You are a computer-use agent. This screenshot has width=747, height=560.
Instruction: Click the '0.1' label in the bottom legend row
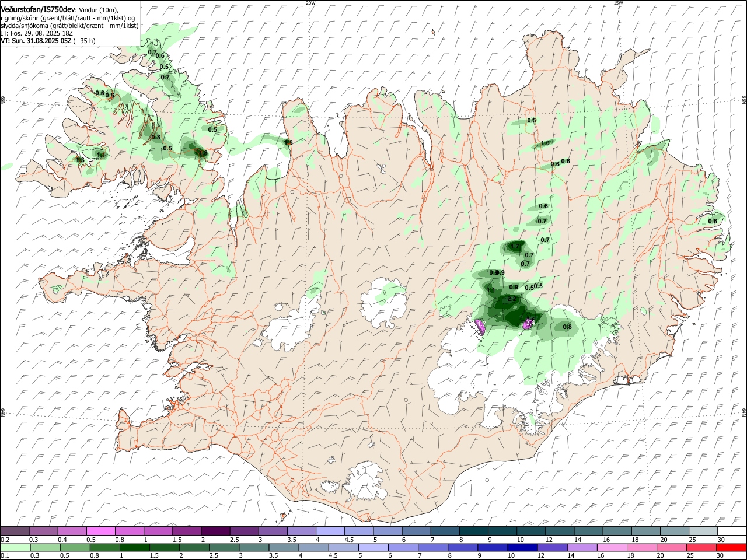[x=5, y=556]
